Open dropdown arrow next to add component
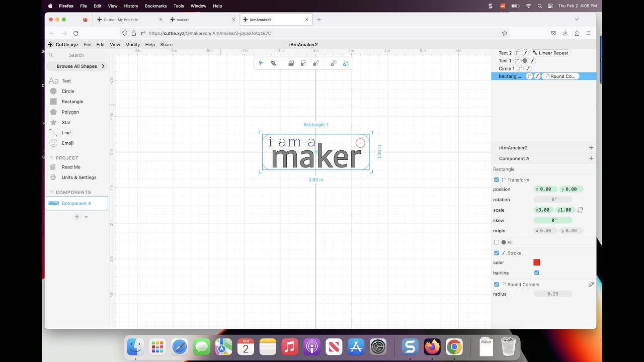 point(86,217)
